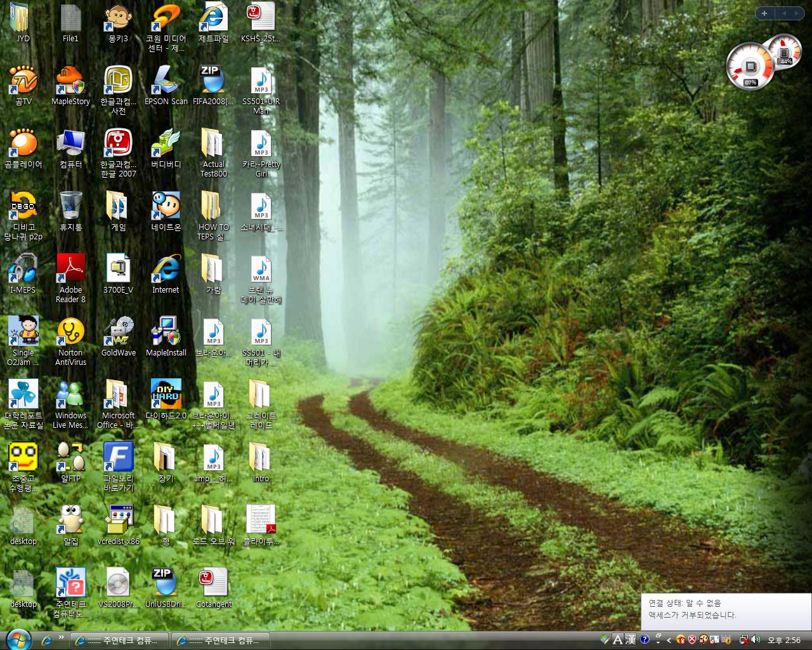Add gadgets with sidebar plus button
812x650 pixels.
tap(764, 13)
